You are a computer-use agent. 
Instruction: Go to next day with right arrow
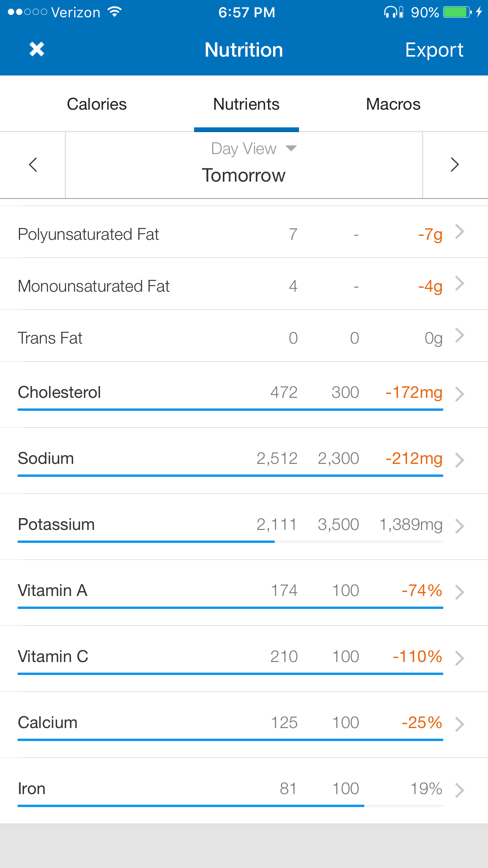[455, 165]
